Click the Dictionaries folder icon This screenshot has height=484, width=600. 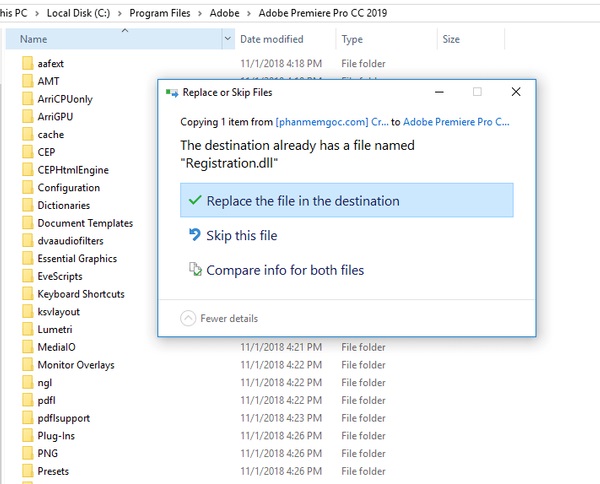pos(28,206)
